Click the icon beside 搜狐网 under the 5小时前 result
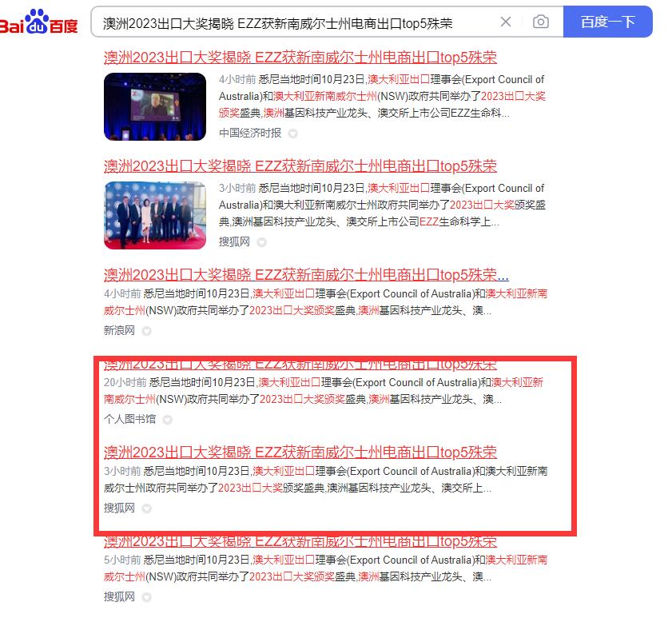 [146, 597]
